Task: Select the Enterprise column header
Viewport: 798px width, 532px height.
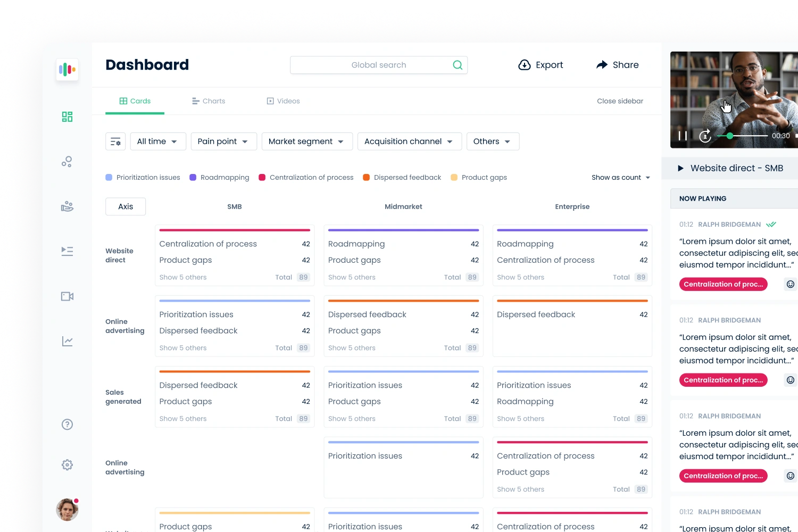Action: tap(572, 206)
